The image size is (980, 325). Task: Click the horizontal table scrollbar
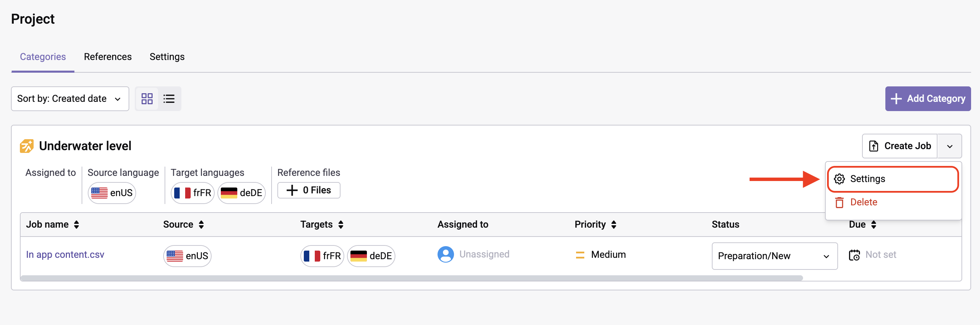click(x=411, y=278)
